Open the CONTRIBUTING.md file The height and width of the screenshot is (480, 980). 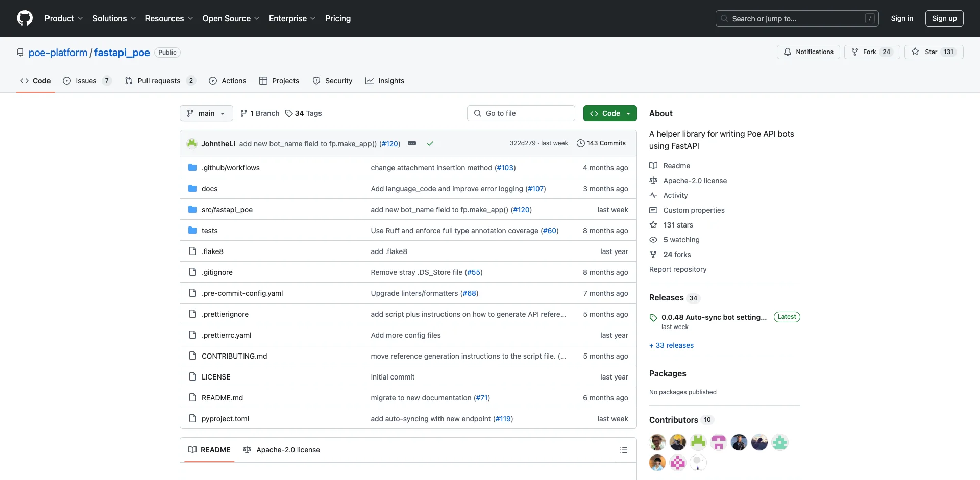[x=234, y=356]
